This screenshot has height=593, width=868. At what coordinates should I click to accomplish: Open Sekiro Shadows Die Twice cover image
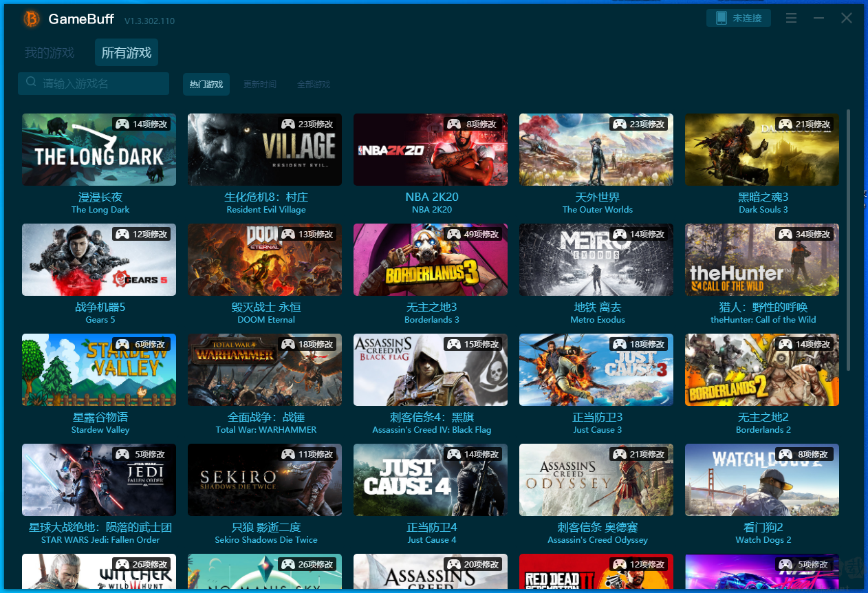tap(265, 479)
